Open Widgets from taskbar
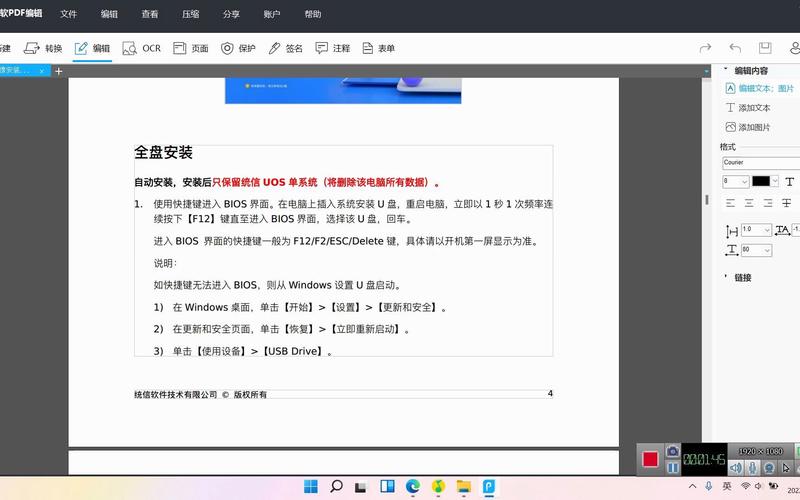 point(387,486)
